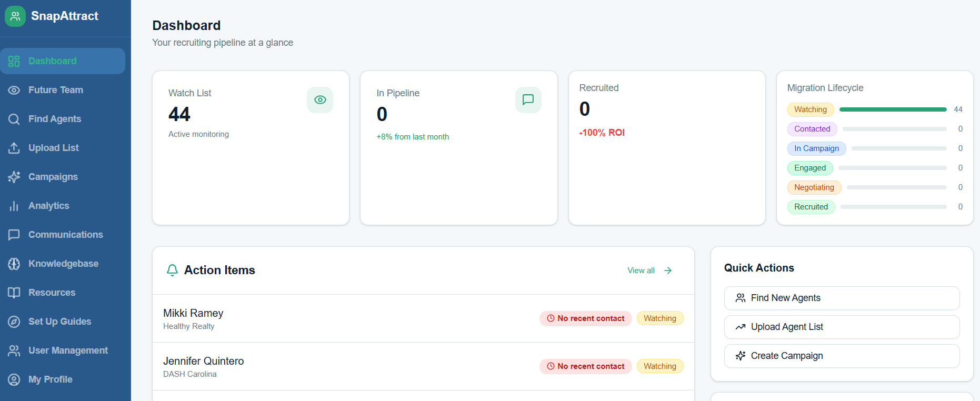
Task: Open User Management page
Action: click(63, 350)
